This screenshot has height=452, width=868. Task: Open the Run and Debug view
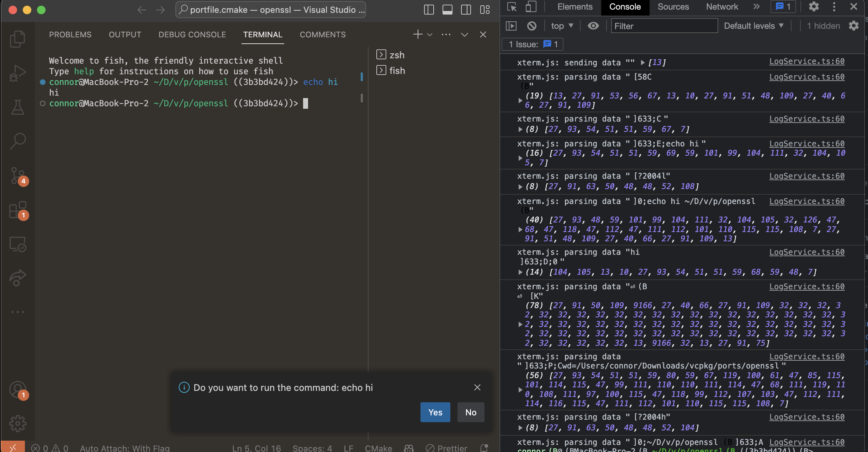coord(18,73)
